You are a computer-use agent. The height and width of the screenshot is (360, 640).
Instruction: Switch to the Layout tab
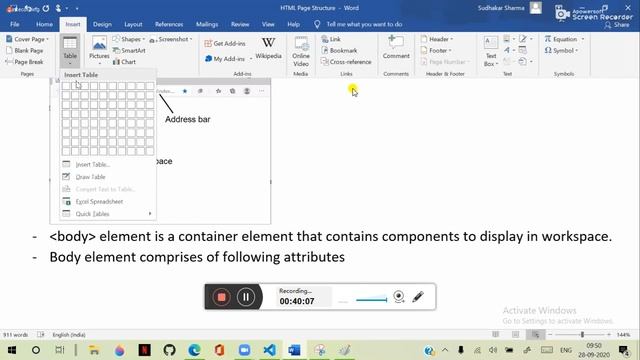click(133, 24)
